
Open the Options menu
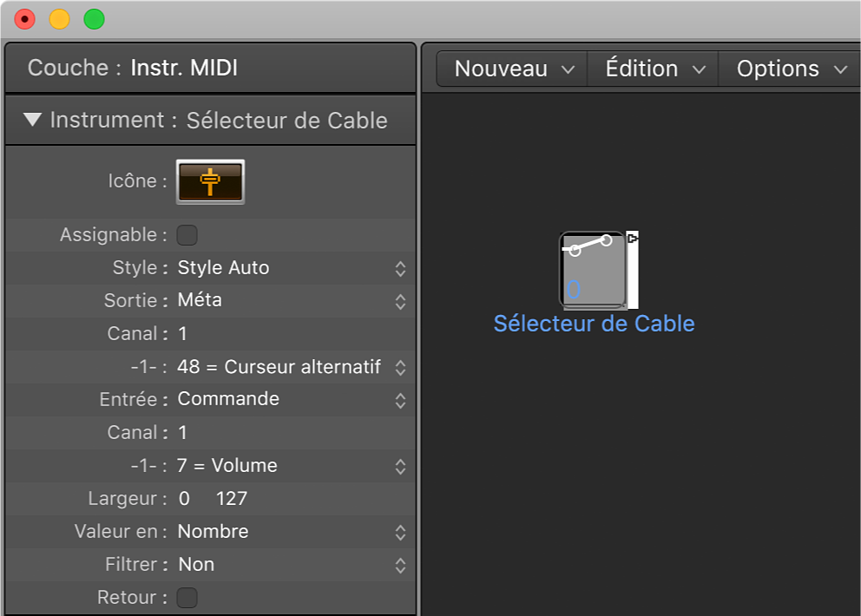tap(788, 68)
